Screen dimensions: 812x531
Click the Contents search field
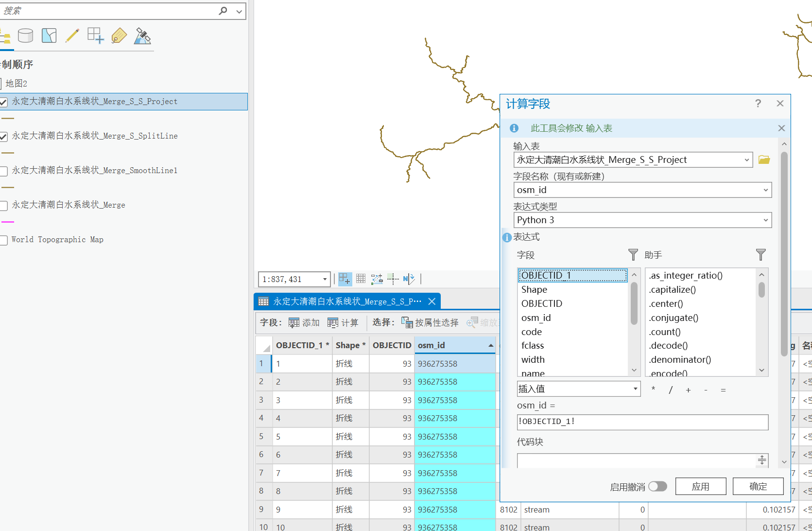pyautogui.click(x=109, y=11)
